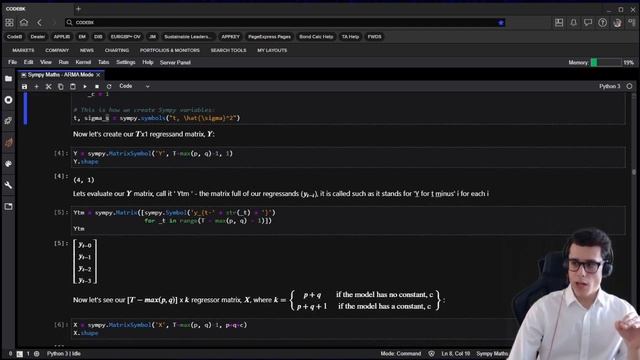Open a new workspace tab with plus
The width and height of the screenshot is (640, 360).
(x=78, y=9)
